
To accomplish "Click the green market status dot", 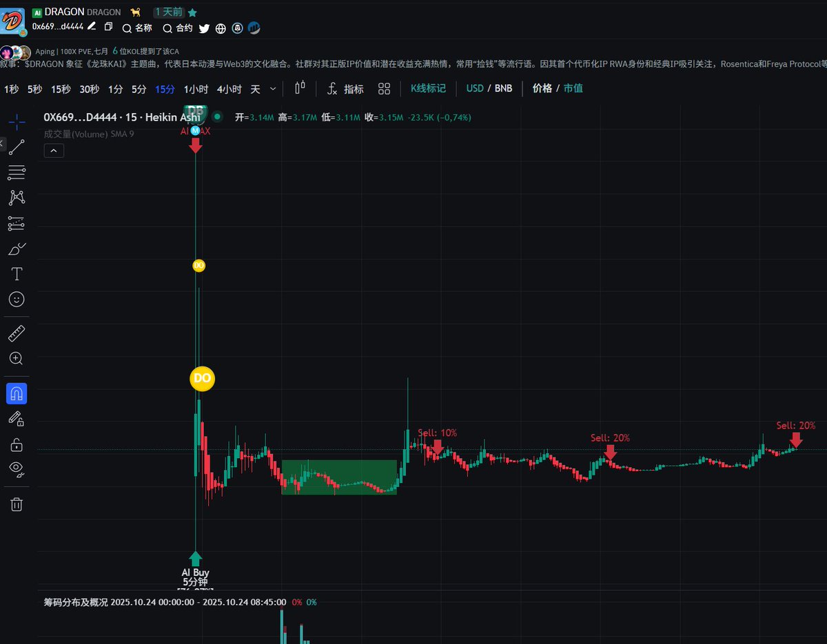I will 217,117.
